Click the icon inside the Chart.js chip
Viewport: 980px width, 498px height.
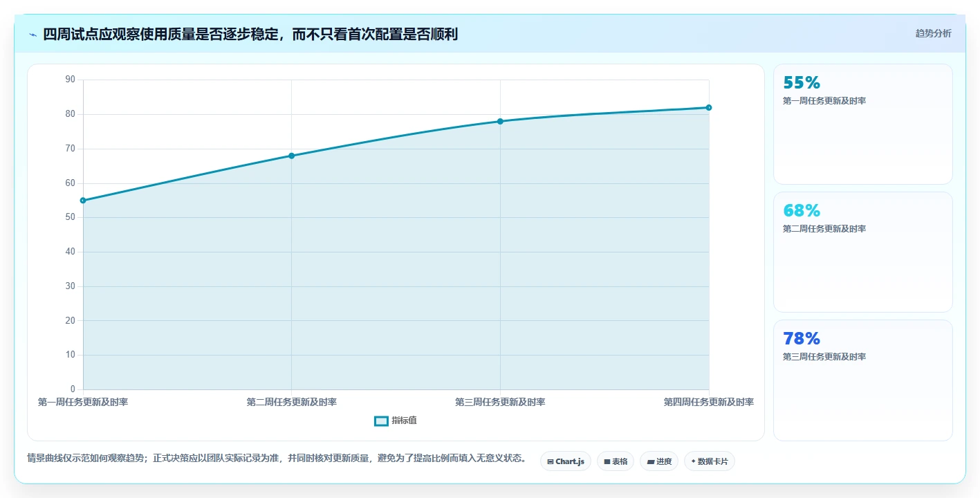tap(551, 461)
